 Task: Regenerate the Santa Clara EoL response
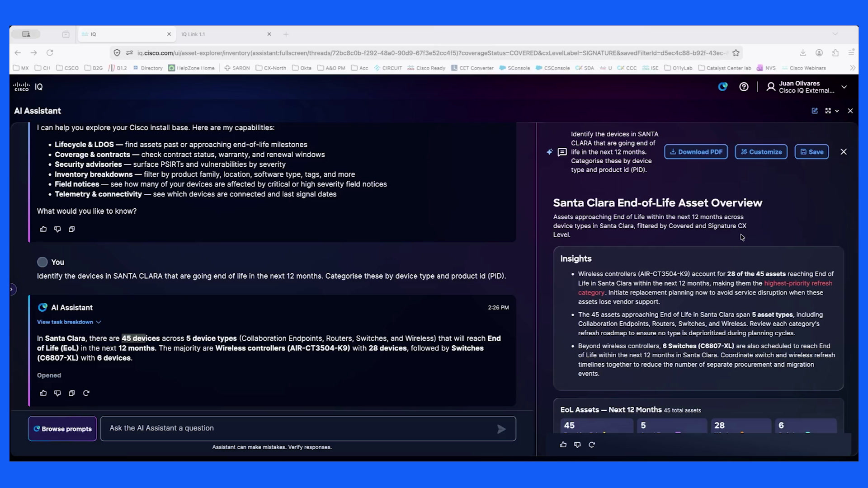coord(86,393)
